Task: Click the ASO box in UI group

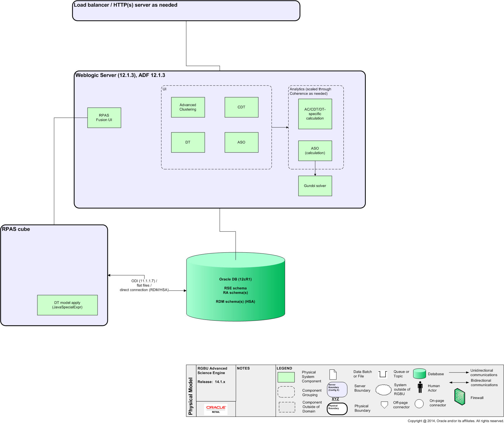Action: pyautogui.click(x=241, y=142)
